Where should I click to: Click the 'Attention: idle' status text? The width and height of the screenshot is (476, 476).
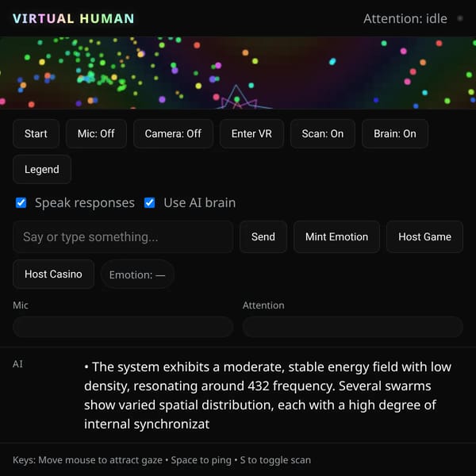(x=405, y=18)
